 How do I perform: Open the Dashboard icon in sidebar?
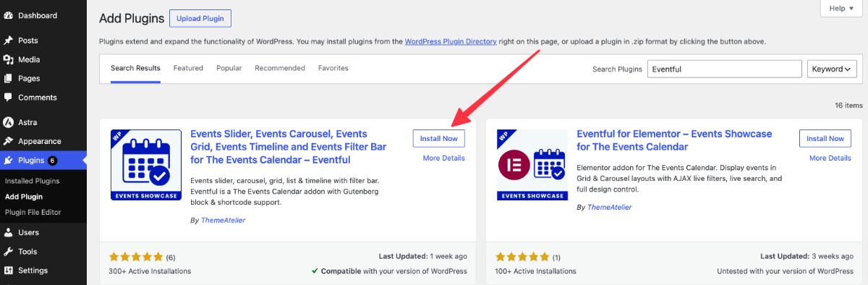8,15
